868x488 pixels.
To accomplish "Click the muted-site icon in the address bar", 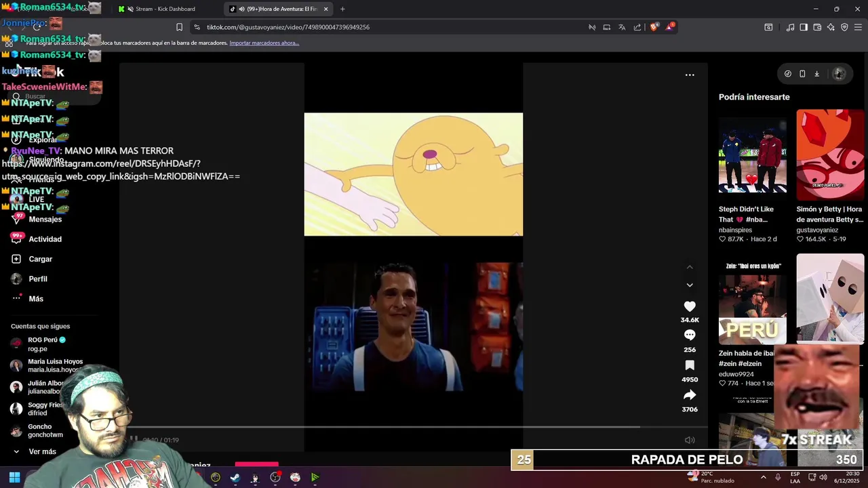I will coord(592,27).
